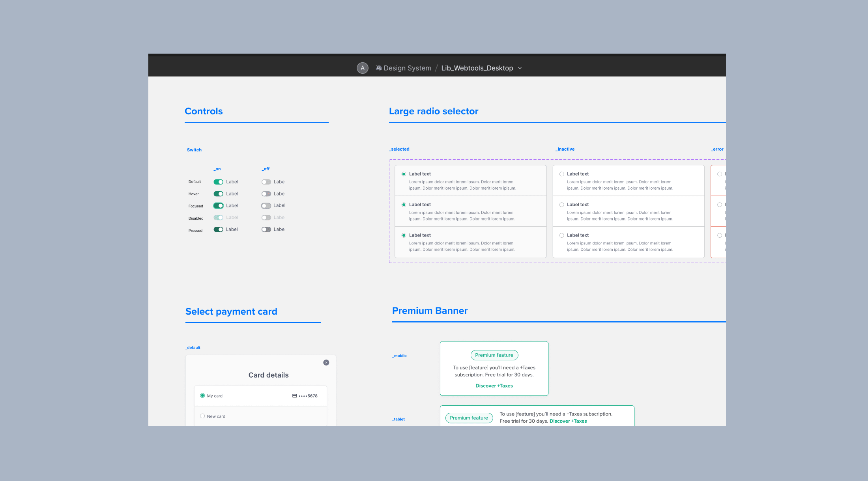Click the Controls section heading
This screenshot has width=868, height=481.
pyautogui.click(x=204, y=111)
